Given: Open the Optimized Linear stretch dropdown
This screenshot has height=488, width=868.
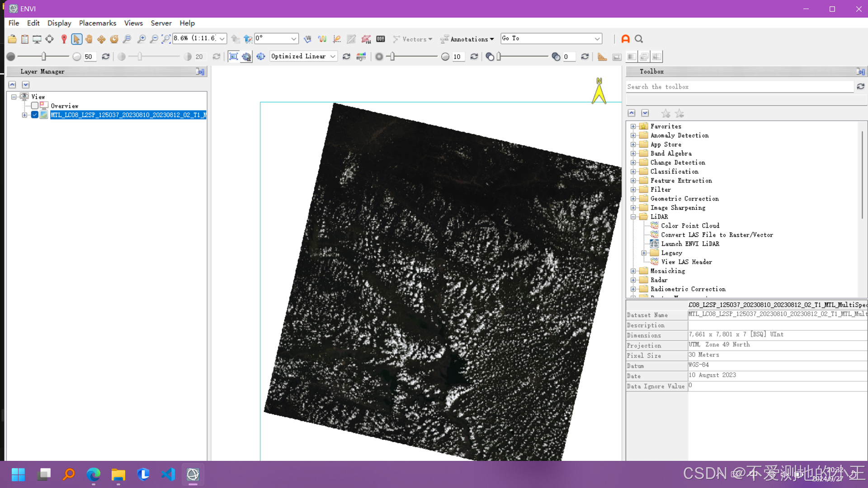Looking at the screenshot, I should coord(333,56).
